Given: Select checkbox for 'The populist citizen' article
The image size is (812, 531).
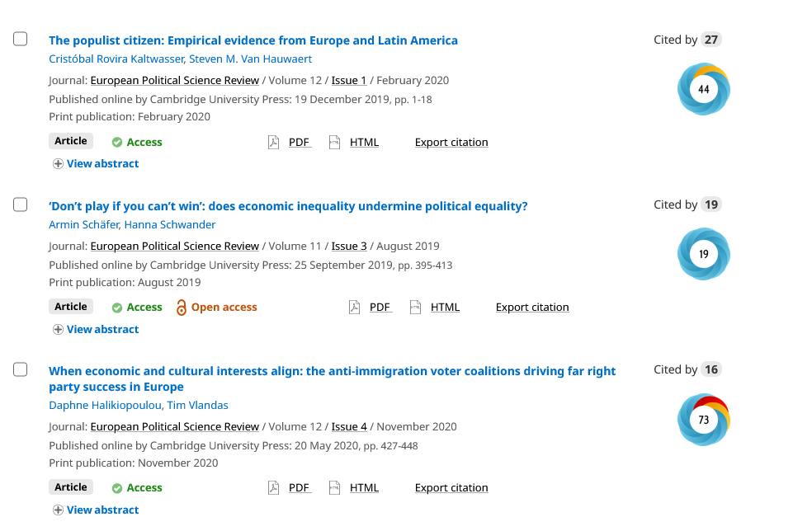Looking at the screenshot, I should click(x=21, y=39).
